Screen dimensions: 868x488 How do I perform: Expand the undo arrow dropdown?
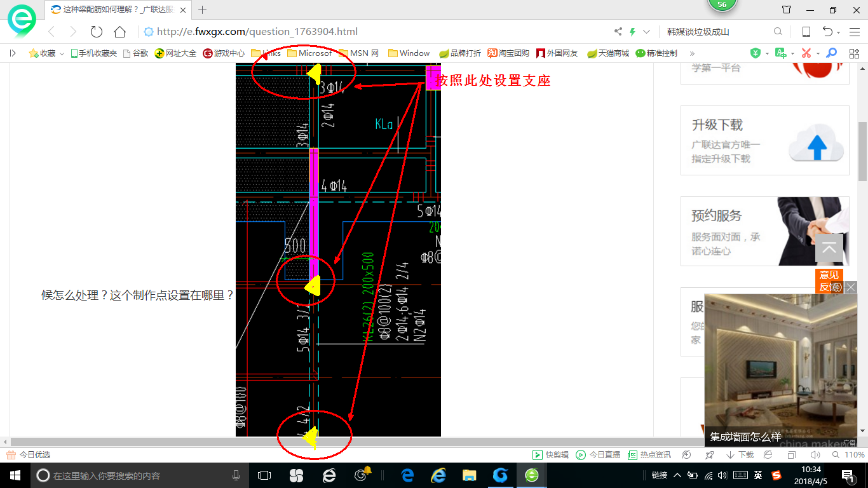839,32
